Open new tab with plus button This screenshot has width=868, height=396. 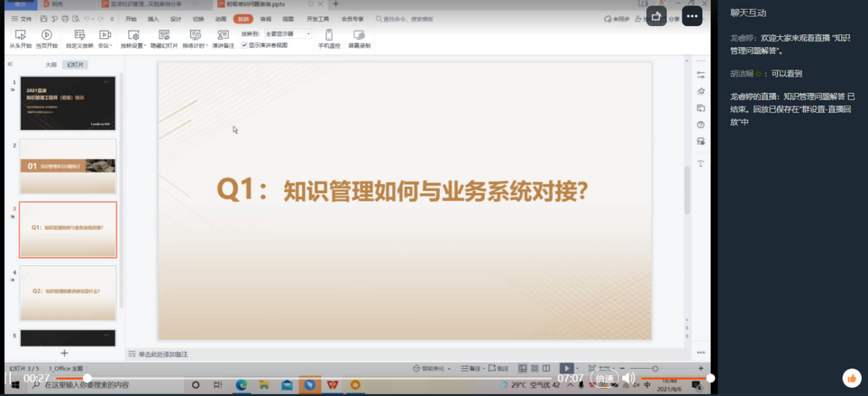[x=335, y=4]
